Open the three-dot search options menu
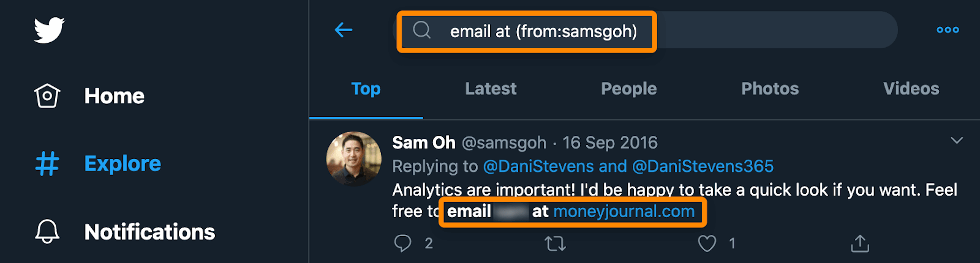 (x=948, y=30)
